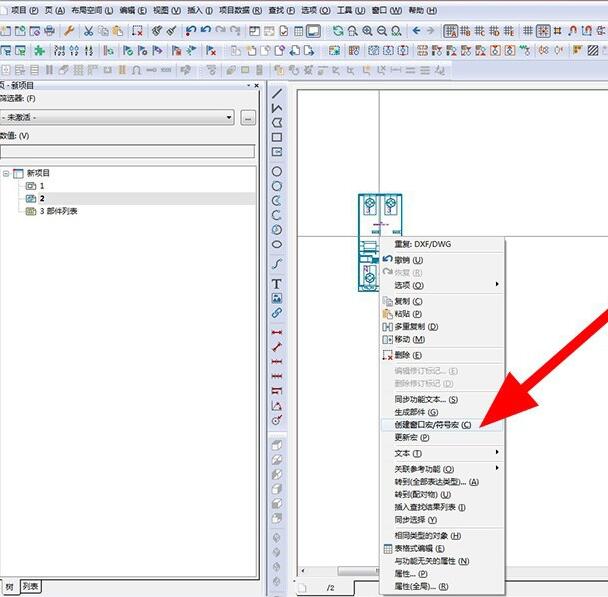Choose 相同类型的对象 (H) entry
608x597 pixels.
click(442, 536)
